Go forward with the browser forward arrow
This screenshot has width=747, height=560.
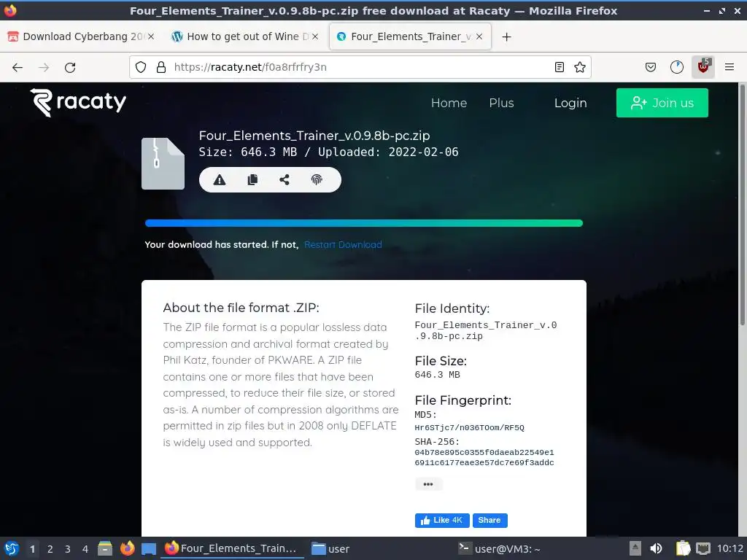(44, 68)
